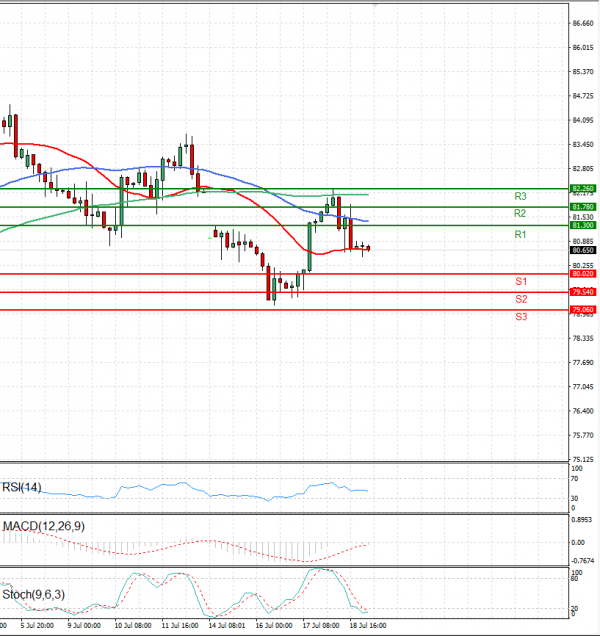Click the S1 support label
Image resolution: width=600 pixels, height=636 pixels.
[521, 282]
